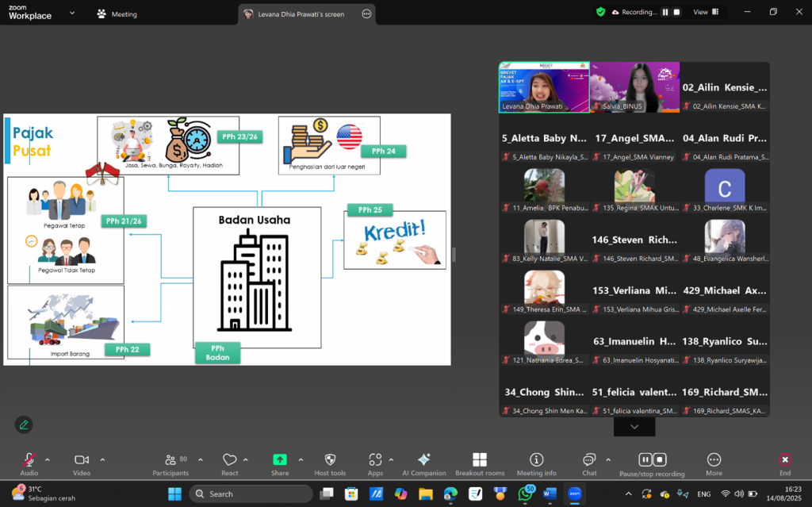
Task: Click the green Share screen button
Action: pyautogui.click(x=279, y=463)
